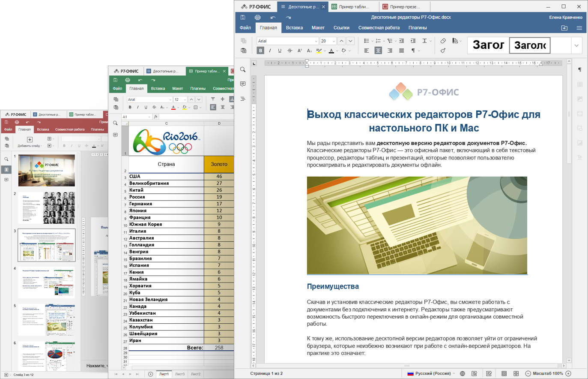This screenshot has width=588, height=379.
Task: Toggle bold formatting in the document editor
Action: (260, 51)
